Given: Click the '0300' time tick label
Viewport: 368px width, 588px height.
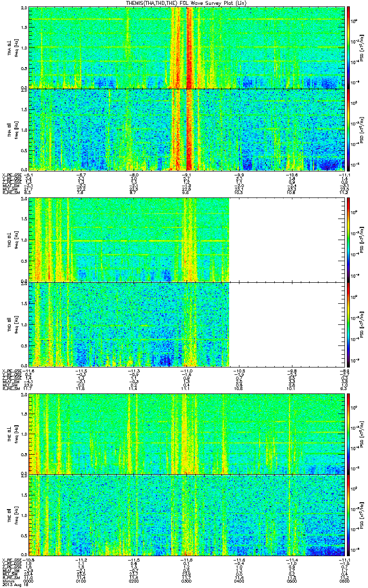Looking at the screenshot, I should click(x=186, y=580).
